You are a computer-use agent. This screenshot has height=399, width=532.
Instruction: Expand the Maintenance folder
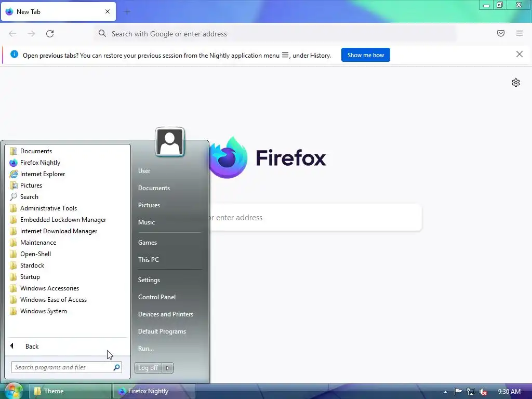pyautogui.click(x=68, y=243)
